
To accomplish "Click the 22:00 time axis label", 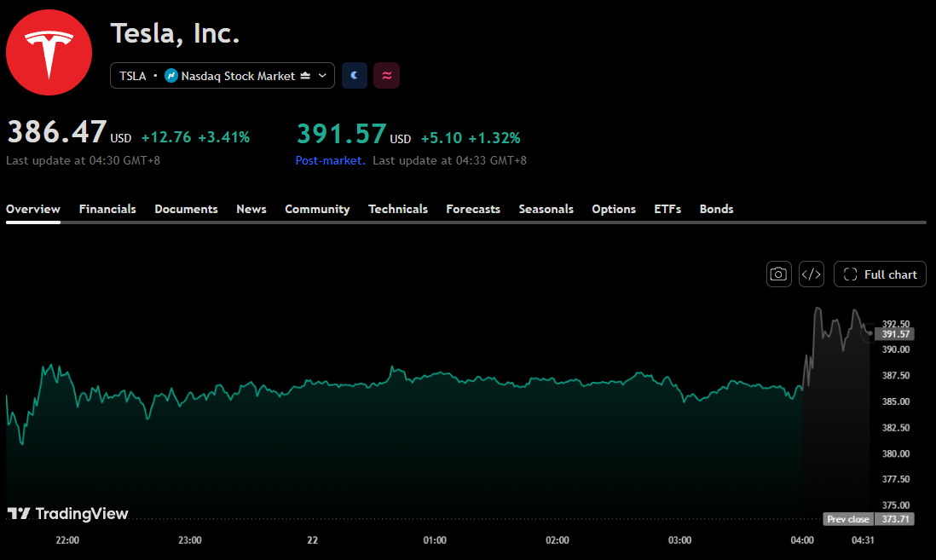I will (x=67, y=540).
